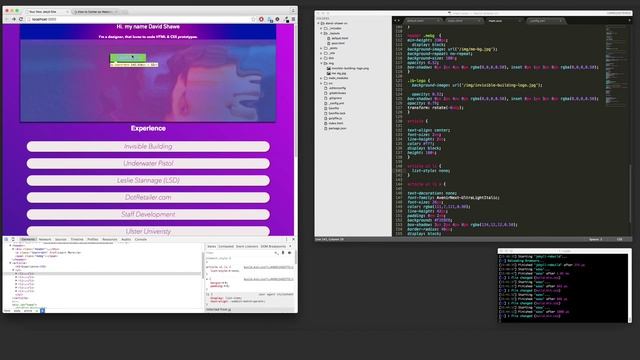Open the DevTools more options menu

(287, 239)
